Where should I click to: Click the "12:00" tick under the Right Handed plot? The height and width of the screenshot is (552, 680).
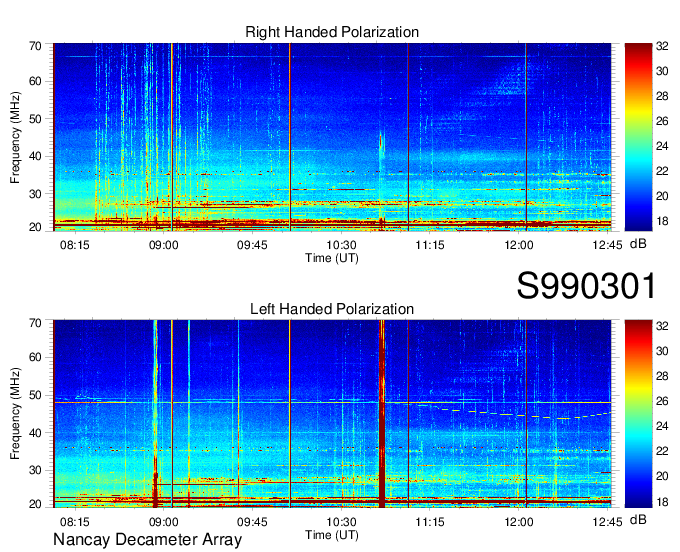pyautogui.click(x=519, y=245)
